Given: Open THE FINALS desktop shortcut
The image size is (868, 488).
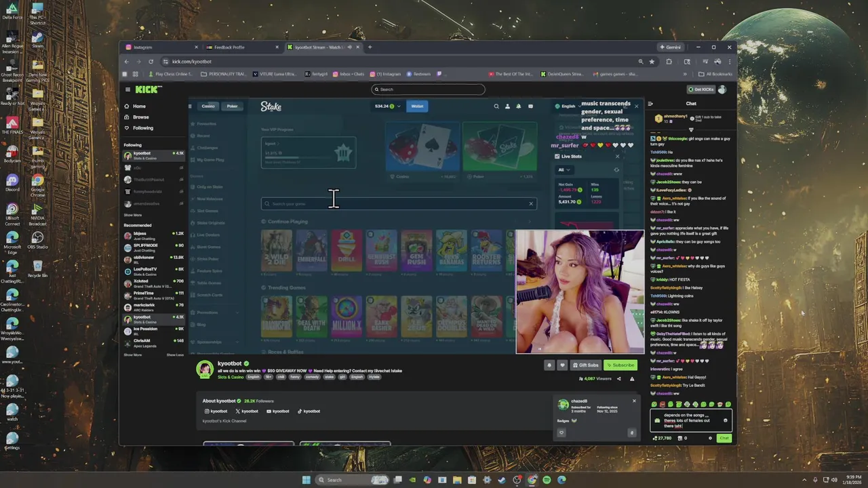Looking at the screenshot, I should 12,125.
